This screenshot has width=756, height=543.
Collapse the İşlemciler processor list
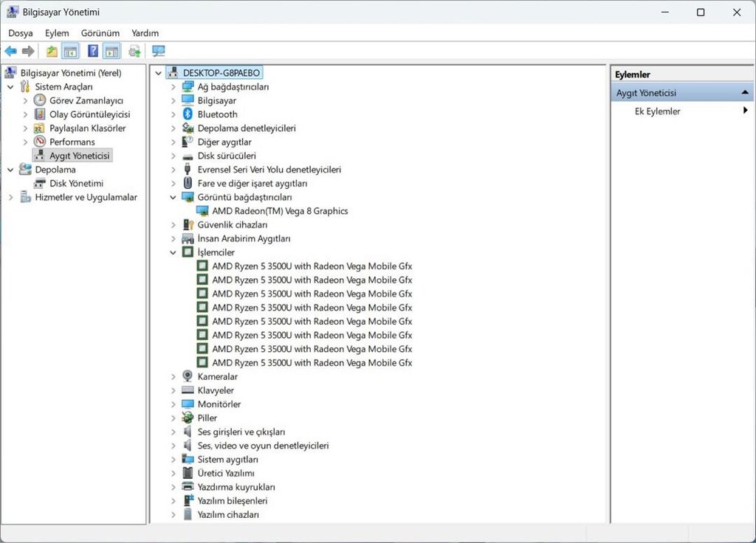173,252
